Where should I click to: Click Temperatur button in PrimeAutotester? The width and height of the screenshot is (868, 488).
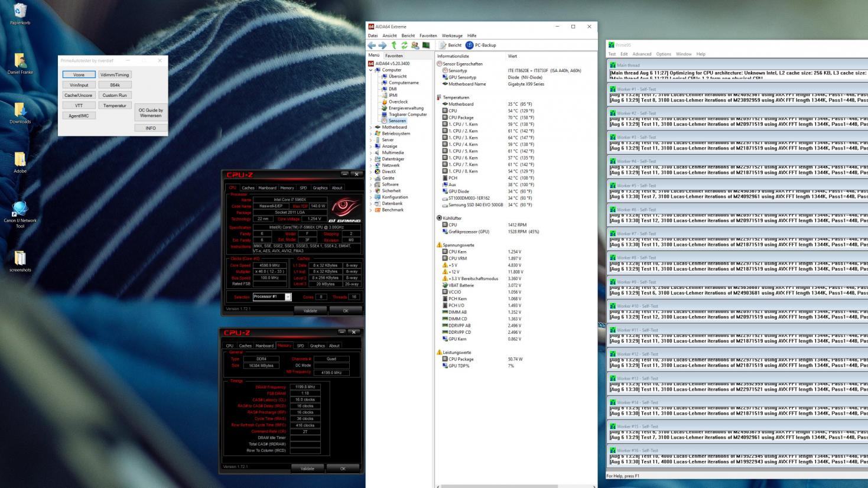pyautogui.click(x=115, y=106)
